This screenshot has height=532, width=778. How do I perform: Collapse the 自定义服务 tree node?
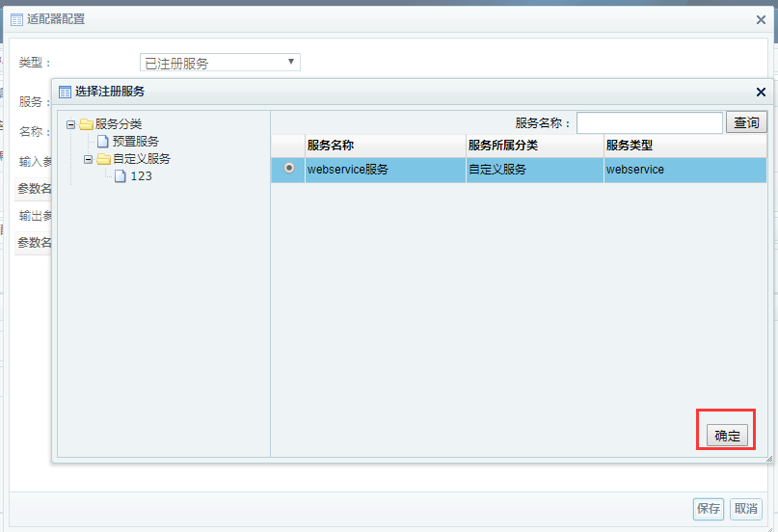(x=89, y=159)
